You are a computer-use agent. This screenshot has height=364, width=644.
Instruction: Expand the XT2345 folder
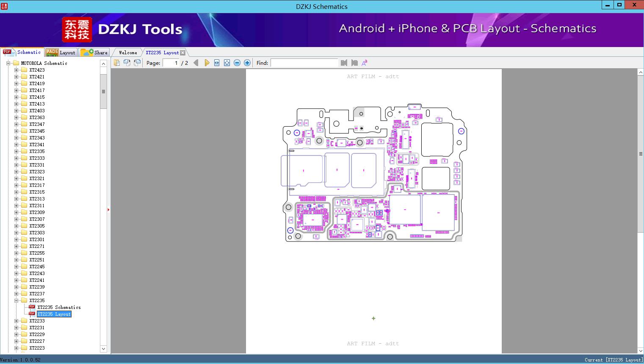point(16,131)
